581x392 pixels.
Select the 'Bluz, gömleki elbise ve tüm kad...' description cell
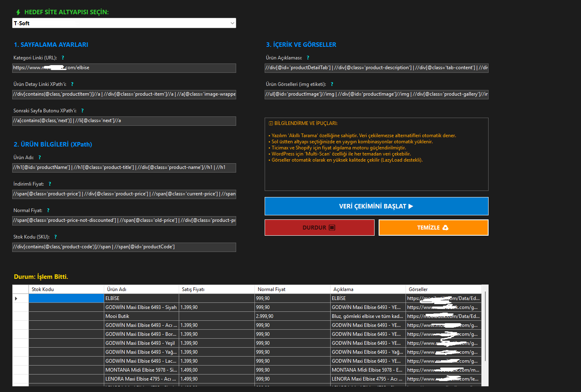368,316
